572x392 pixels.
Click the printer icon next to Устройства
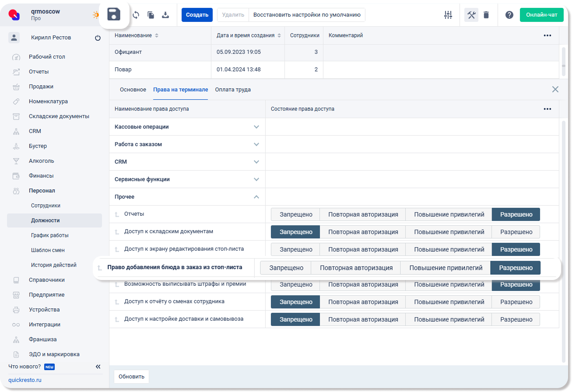(x=16, y=310)
